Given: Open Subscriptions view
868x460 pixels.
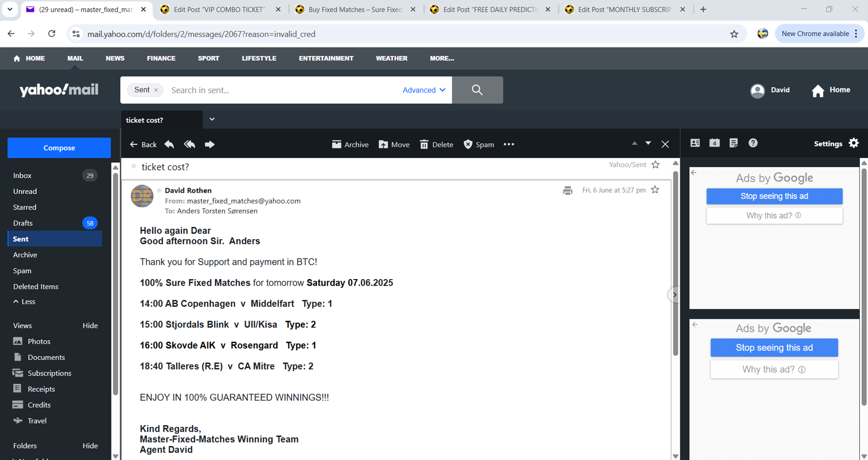Looking at the screenshot, I should click(42, 373).
